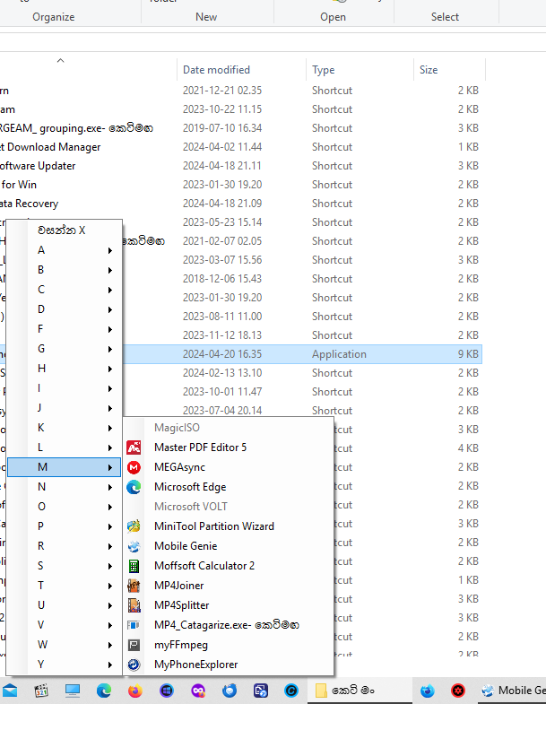Viewport: 546px width, 756px height.
Task: Select the MagicISO submenu entry
Action: [x=228, y=428]
